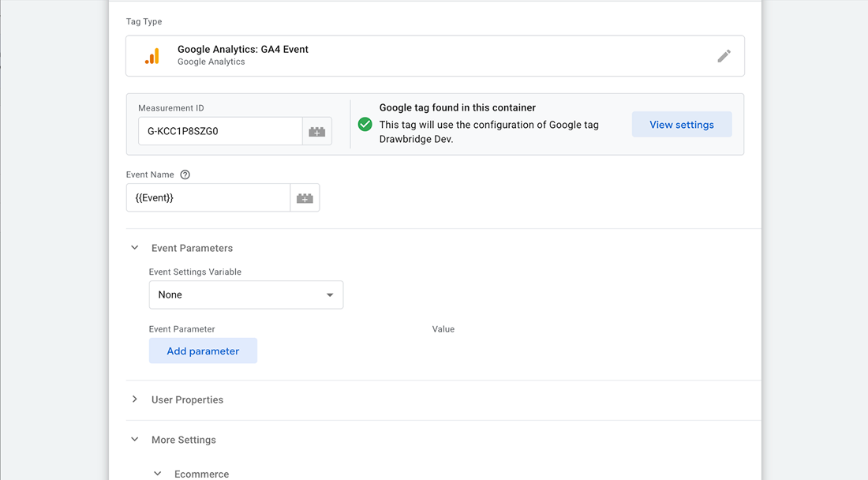Click the help icon next to Event Name
This screenshot has width=868, height=480.
tap(185, 174)
